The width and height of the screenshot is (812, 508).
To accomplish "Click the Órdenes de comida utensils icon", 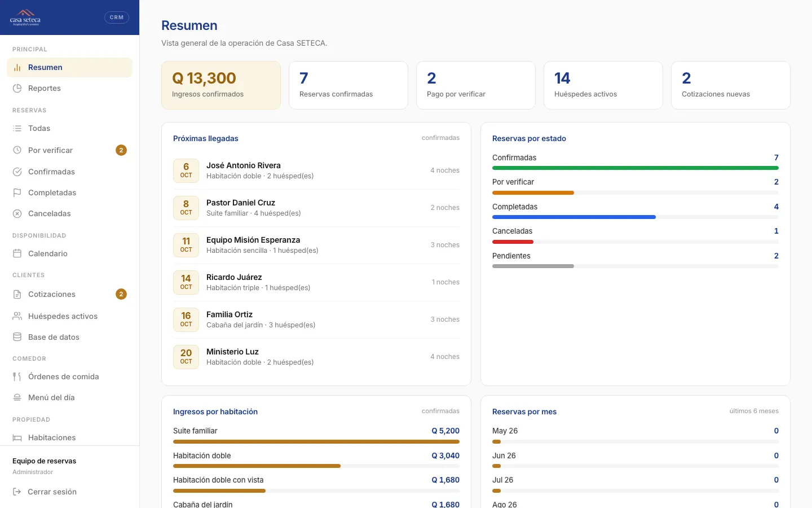I will coord(17,376).
